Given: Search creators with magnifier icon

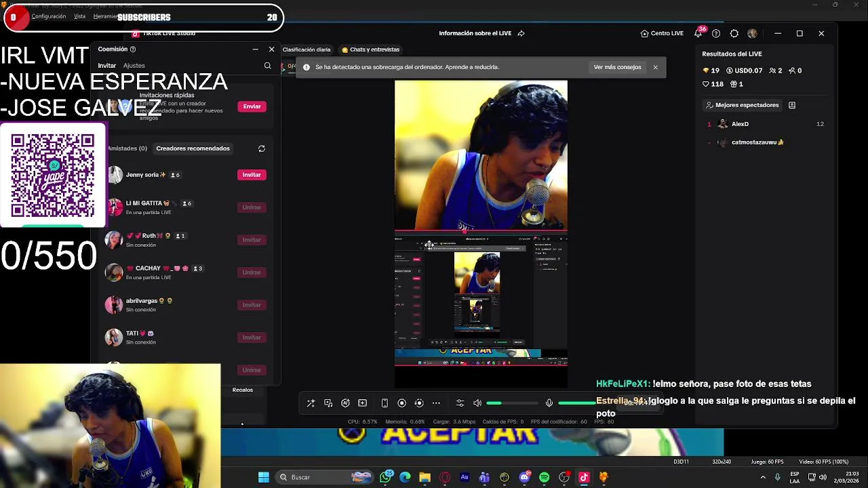Looking at the screenshot, I should [x=267, y=66].
